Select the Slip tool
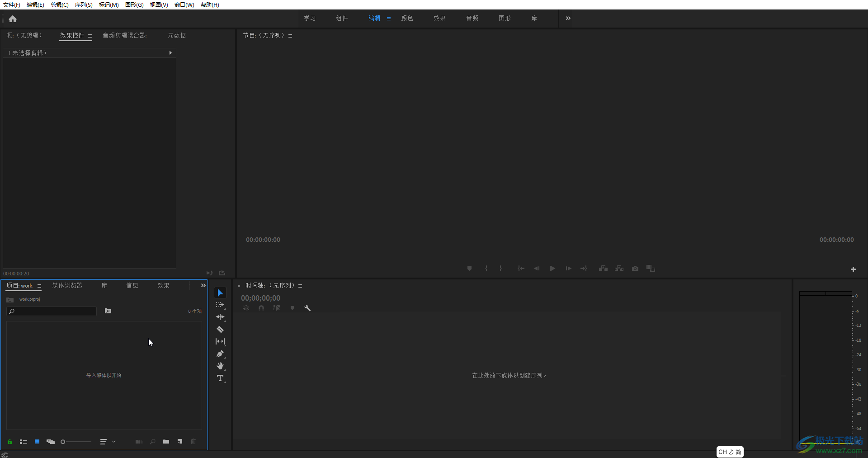Image resolution: width=868 pixels, height=458 pixels. 220,342
